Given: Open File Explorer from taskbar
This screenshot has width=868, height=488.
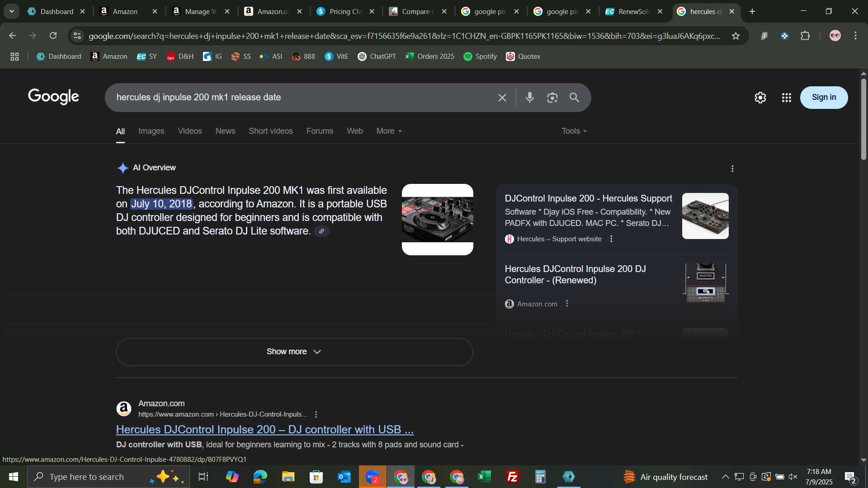Looking at the screenshot, I should 288,477.
